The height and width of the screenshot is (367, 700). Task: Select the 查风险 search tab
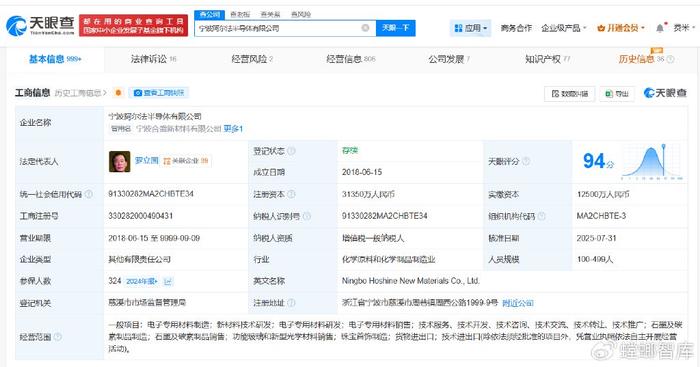coord(300,14)
